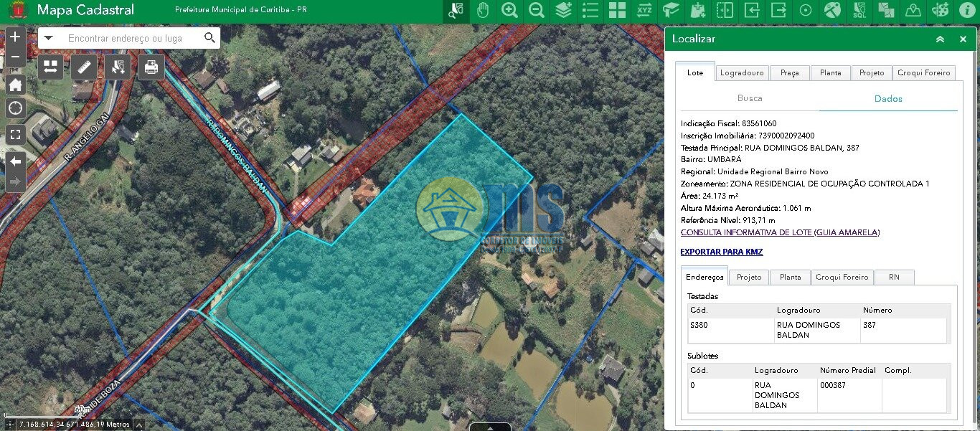Screen dimensions: 980x431
Task: Open the XYZ coordinates tool
Action: click(x=644, y=11)
